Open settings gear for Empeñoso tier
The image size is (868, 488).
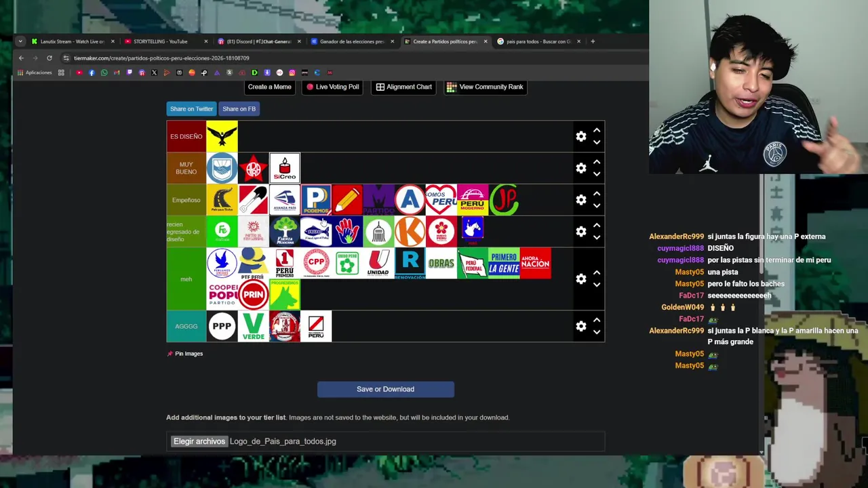coord(581,200)
